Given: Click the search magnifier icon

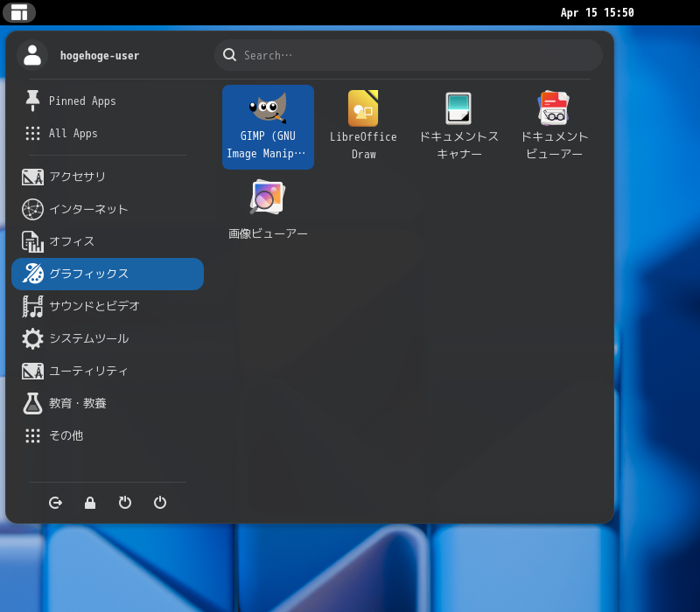Looking at the screenshot, I should 229,55.
